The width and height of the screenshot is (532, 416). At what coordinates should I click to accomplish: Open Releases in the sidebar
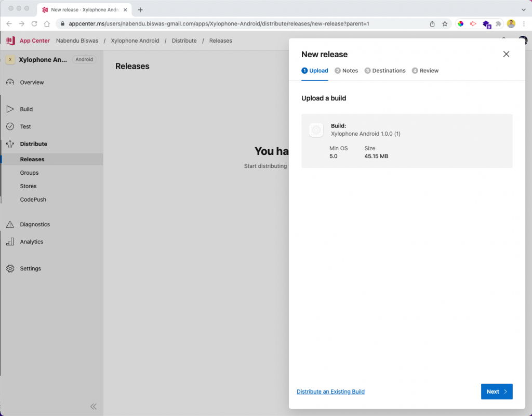[x=51, y=159]
